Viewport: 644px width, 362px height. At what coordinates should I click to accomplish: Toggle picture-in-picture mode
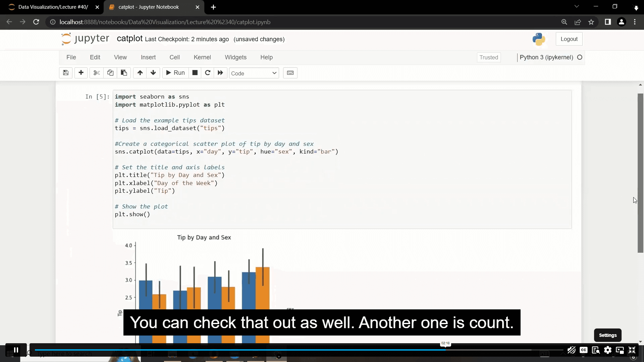point(620,350)
